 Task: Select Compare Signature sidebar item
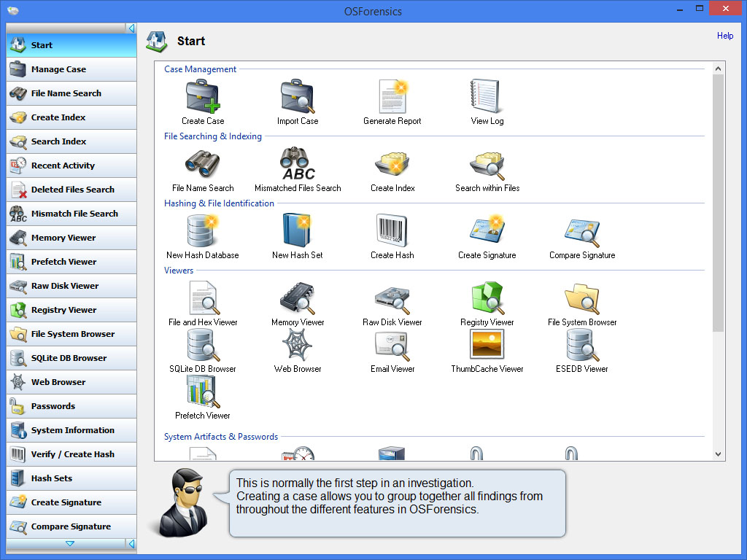(x=71, y=526)
